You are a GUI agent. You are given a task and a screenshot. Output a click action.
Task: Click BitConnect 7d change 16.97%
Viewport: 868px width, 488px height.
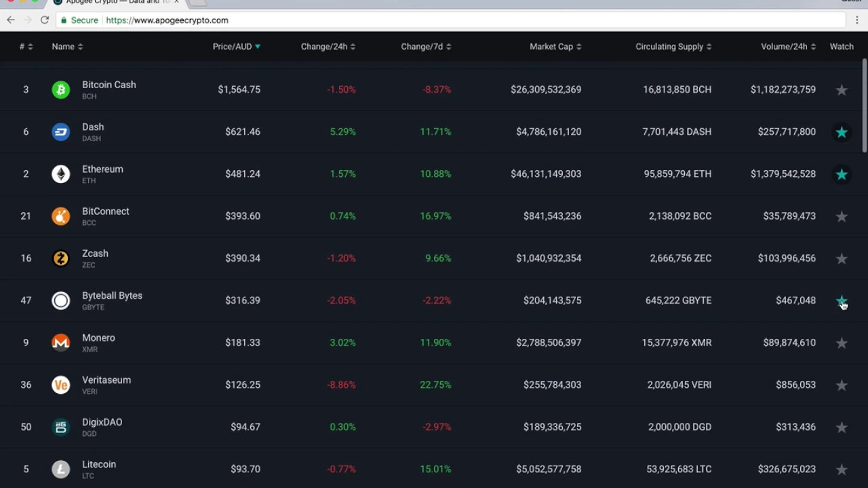[x=435, y=216]
